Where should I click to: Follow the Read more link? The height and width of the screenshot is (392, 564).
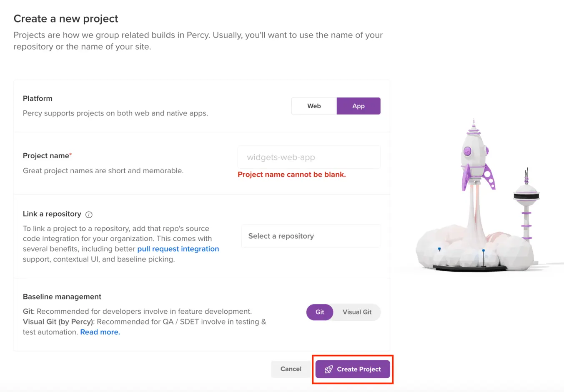[x=100, y=332]
